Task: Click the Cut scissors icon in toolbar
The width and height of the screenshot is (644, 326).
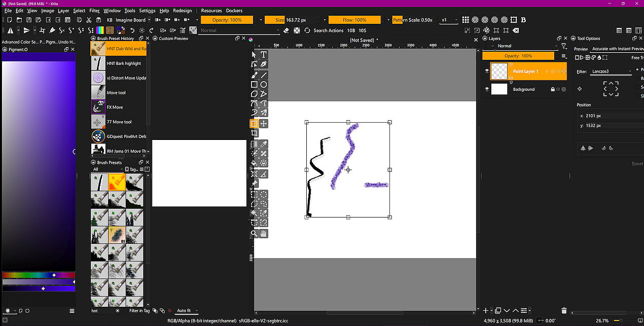Action: click(89, 20)
